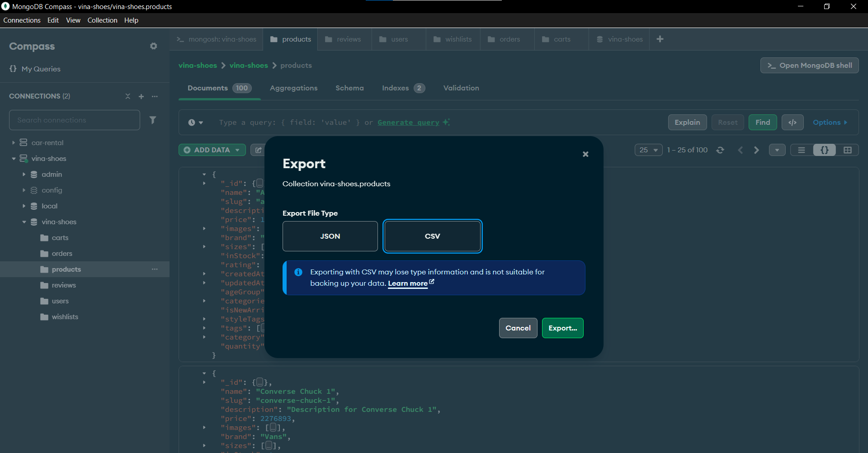868x453 pixels.
Task: Switch to table view icon
Action: (x=847, y=150)
